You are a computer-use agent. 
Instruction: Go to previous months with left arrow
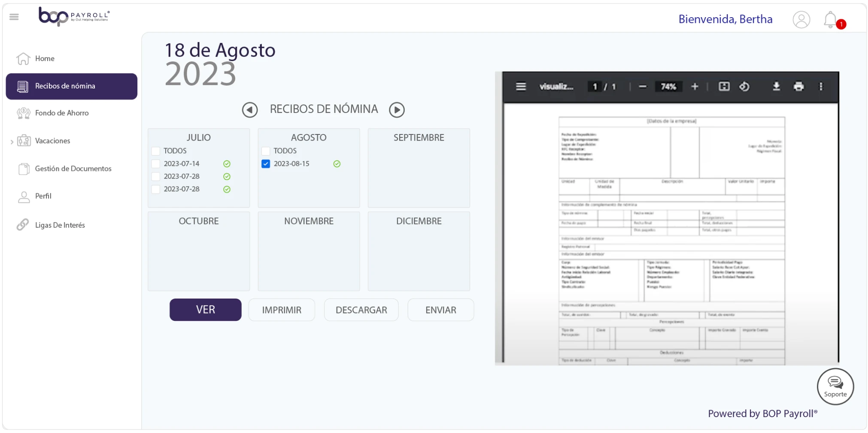click(250, 110)
